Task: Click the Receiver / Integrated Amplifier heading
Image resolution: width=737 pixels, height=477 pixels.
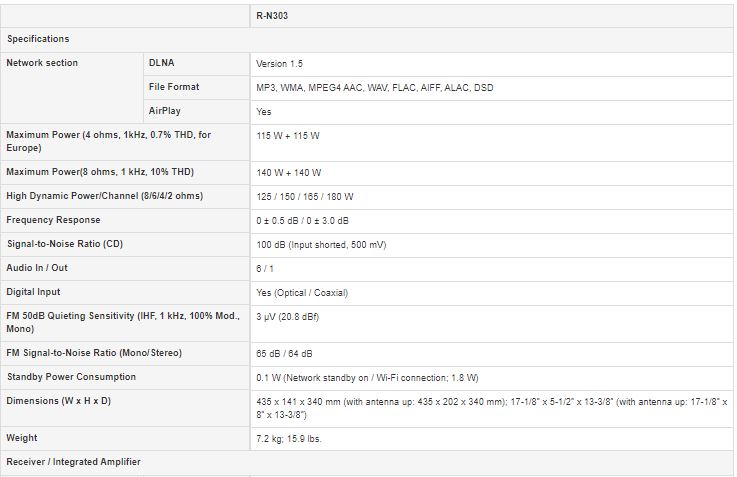Action: point(73,462)
